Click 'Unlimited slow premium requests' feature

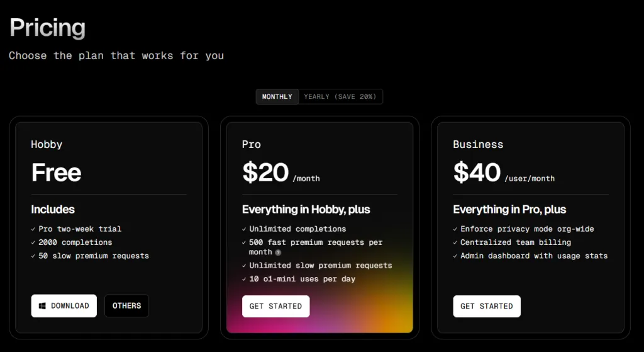tap(321, 266)
